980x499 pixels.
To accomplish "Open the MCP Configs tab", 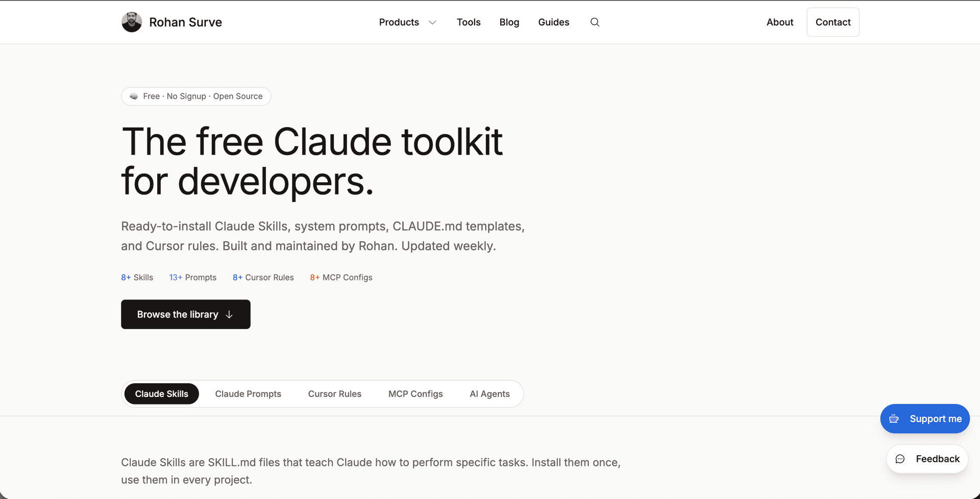I will 415,394.
